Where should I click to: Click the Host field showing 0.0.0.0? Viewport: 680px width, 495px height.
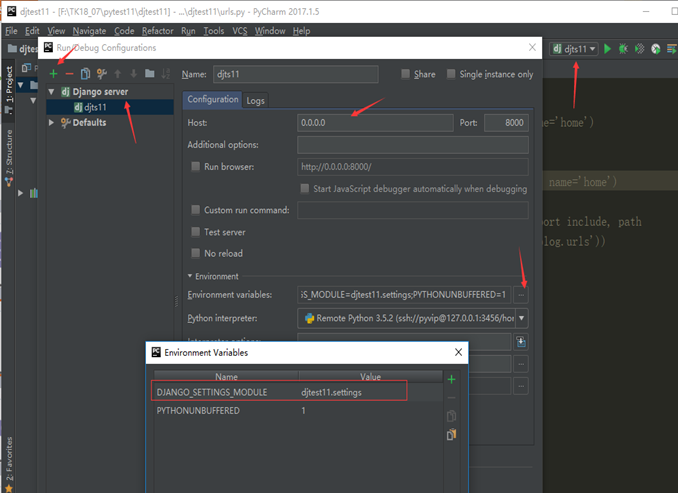[x=375, y=123]
